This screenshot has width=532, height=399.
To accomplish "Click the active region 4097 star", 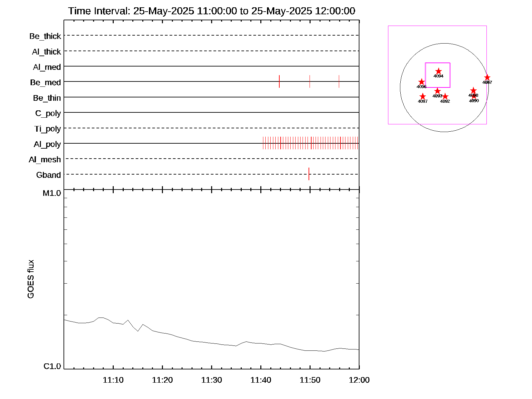I will [423, 96].
